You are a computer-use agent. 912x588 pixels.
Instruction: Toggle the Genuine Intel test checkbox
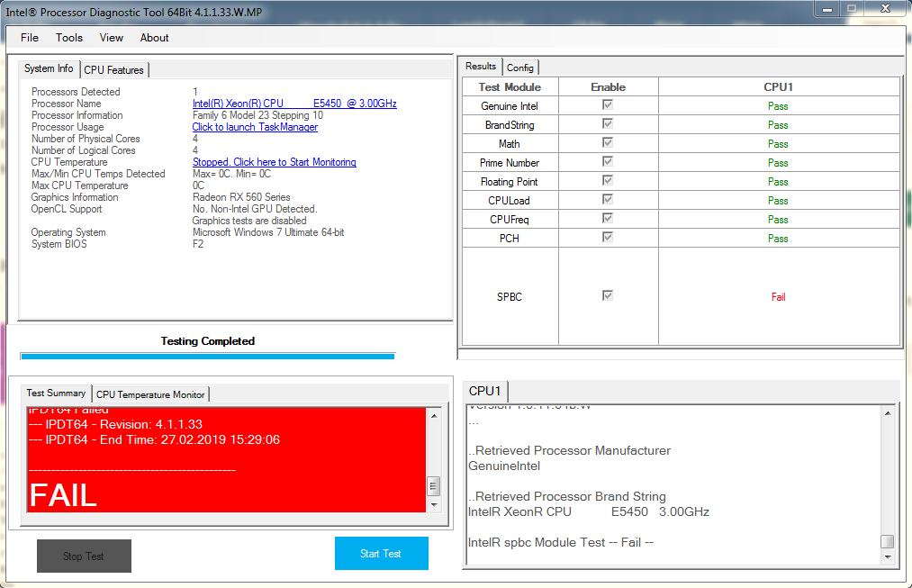pyautogui.click(x=608, y=104)
